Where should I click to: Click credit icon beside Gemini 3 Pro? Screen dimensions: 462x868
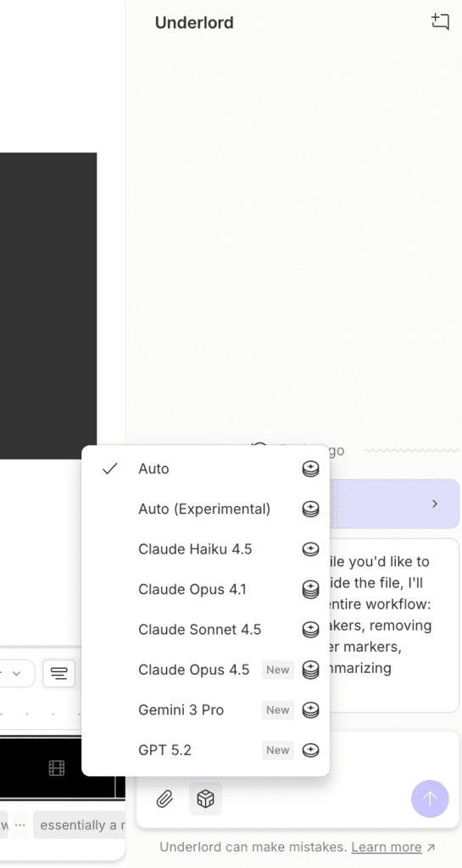click(310, 710)
